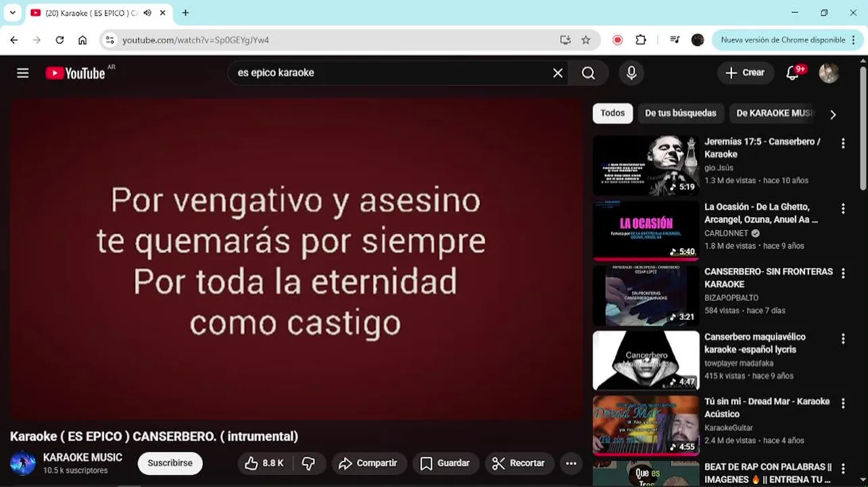Open more actions ellipsis under video
This screenshot has height=487, width=868.
click(571, 463)
